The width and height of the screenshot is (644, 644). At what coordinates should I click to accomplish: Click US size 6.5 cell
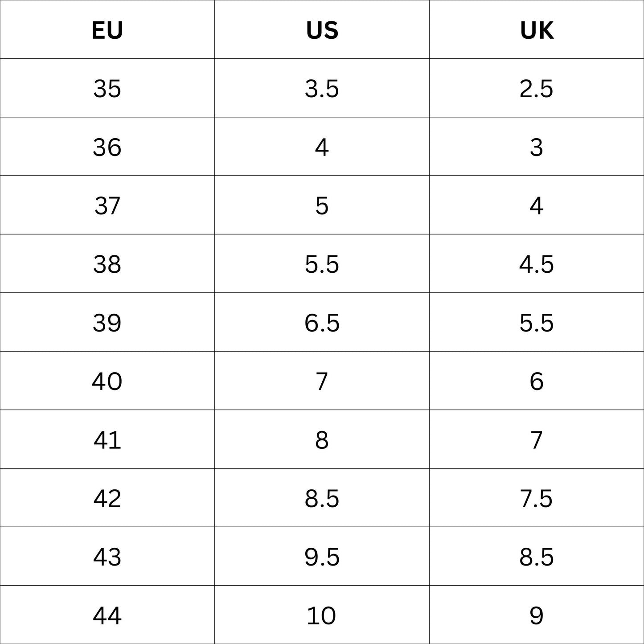click(322, 323)
